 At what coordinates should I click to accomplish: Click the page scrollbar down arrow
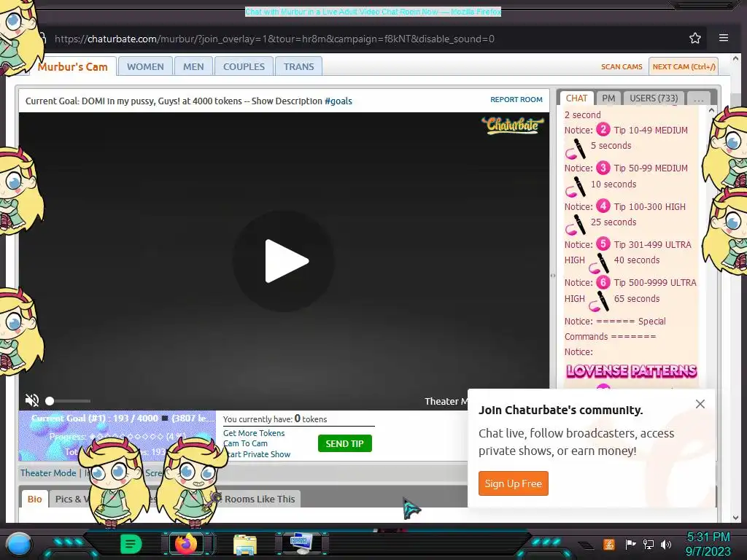click(x=735, y=518)
